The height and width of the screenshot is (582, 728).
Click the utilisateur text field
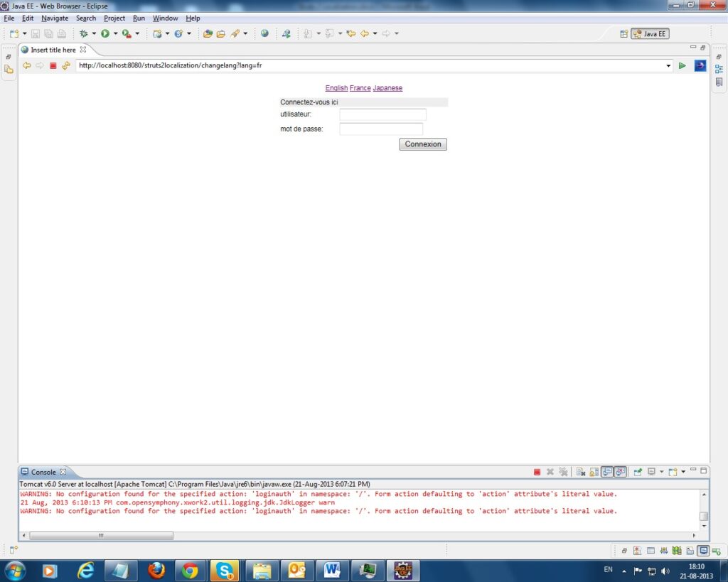coord(382,114)
